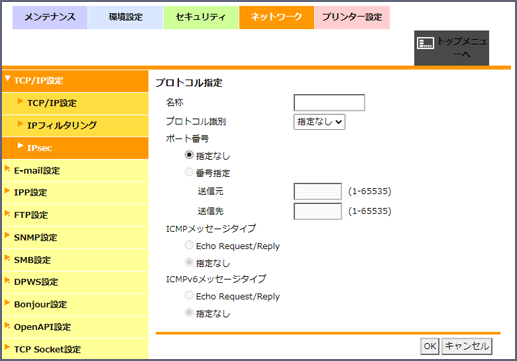
Task: Select ICMP Echo Request/Reply radio button
Action: pos(189,245)
